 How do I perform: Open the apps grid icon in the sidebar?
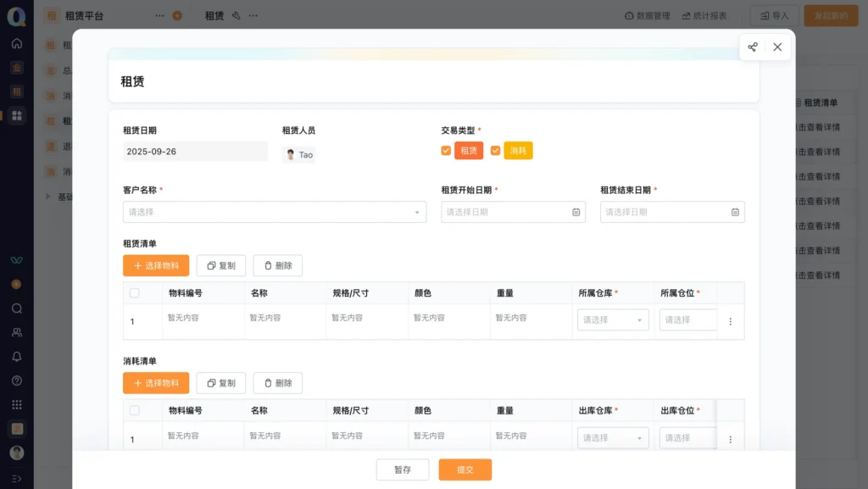16,404
